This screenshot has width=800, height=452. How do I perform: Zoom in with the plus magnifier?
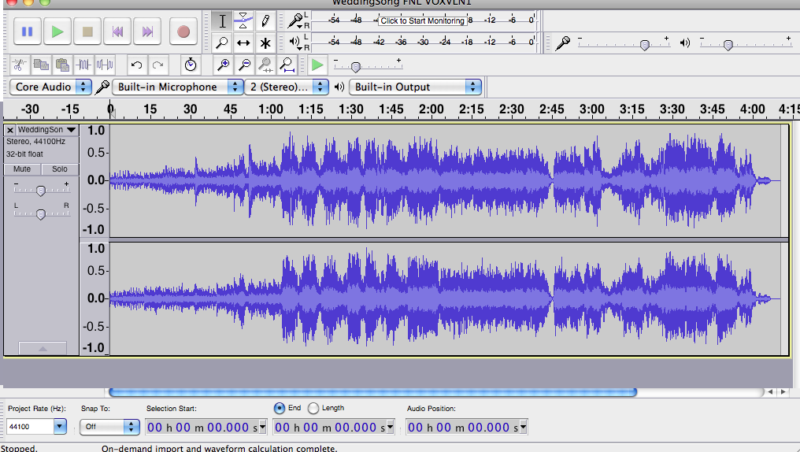tap(223, 65)
